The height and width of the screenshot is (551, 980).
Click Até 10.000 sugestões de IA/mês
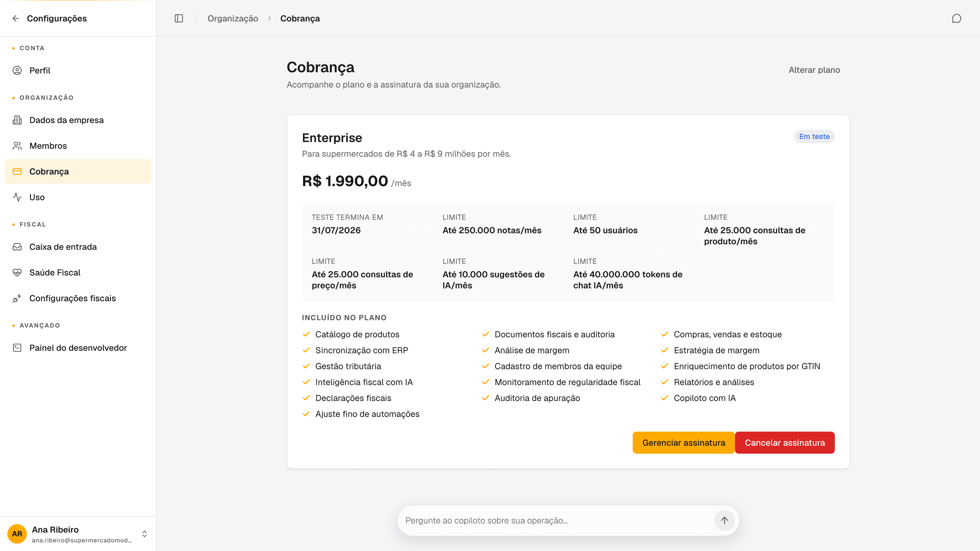(x=493, y=280)
